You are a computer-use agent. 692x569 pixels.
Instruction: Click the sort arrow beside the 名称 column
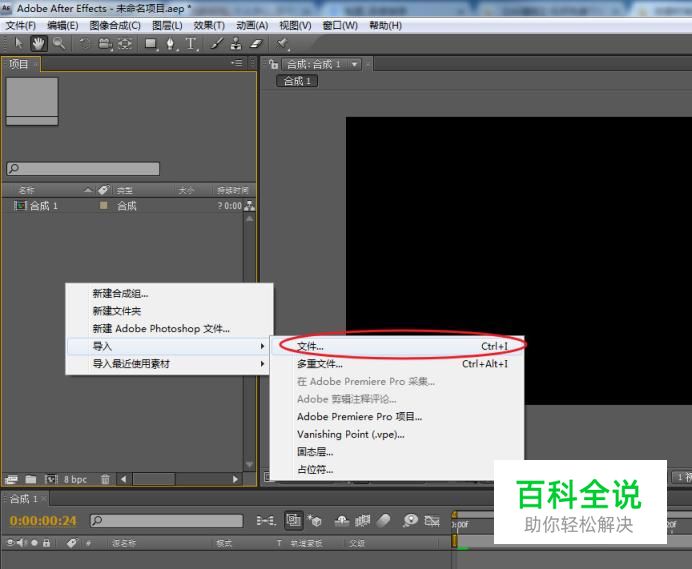[88, 190]
